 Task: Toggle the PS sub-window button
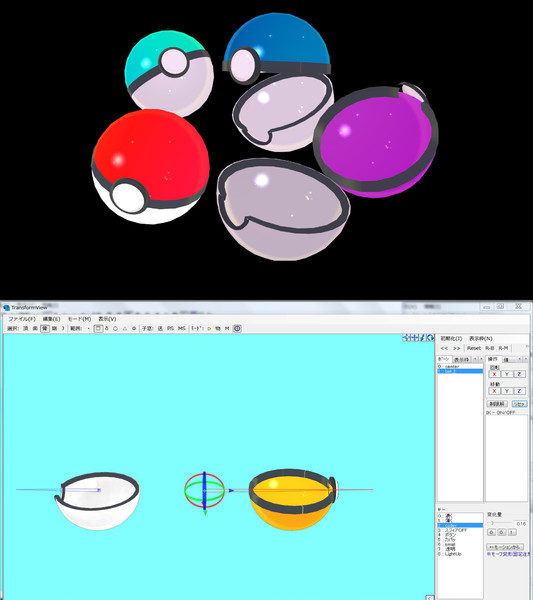[170, 328]
